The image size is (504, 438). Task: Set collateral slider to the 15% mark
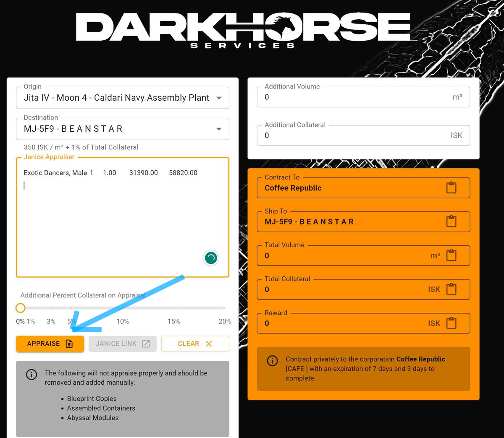(x=174, y=308)
